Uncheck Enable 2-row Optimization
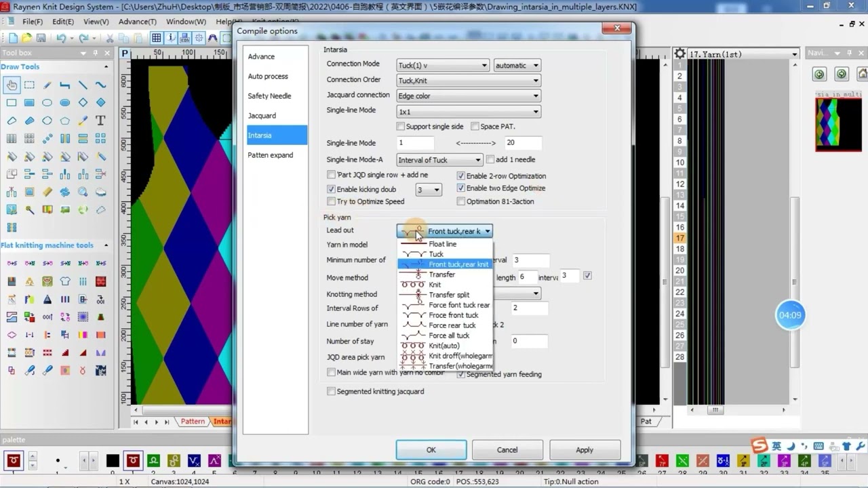This screenshot has width=868, height=488. [x=461, y=176]
